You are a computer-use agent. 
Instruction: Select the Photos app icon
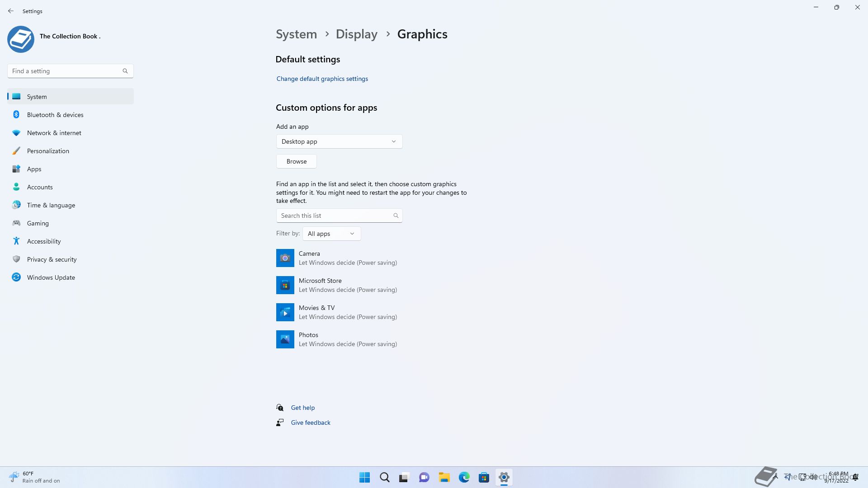click(x=285, y=339)
